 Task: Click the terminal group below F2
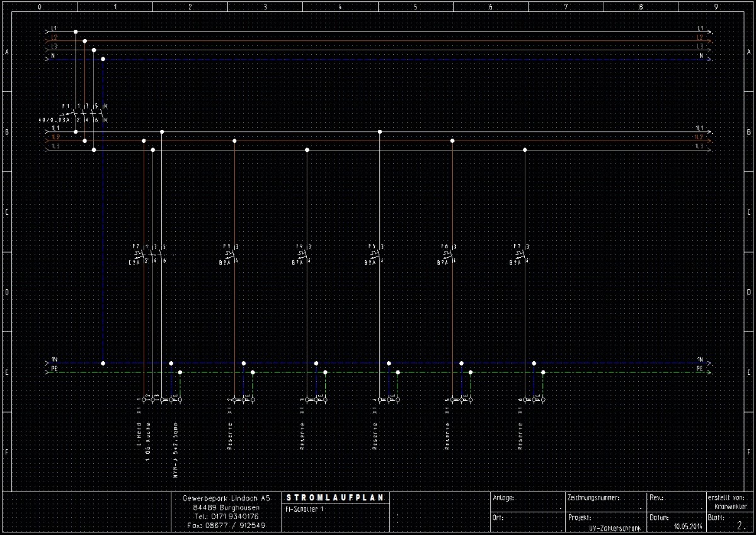coord(158,400)
